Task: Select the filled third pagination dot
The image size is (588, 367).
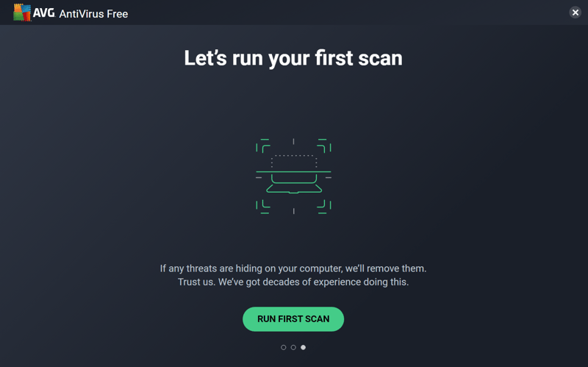Action: point(303,347)
